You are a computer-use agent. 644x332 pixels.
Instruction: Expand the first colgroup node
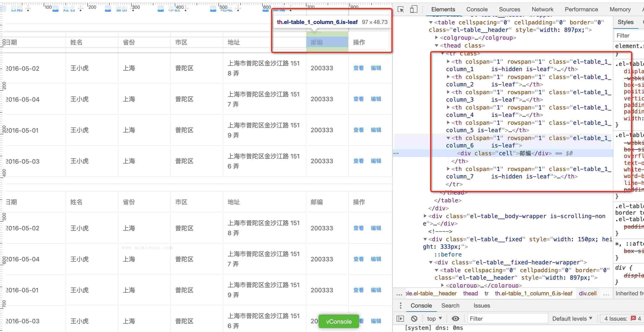tap(436, 38)
